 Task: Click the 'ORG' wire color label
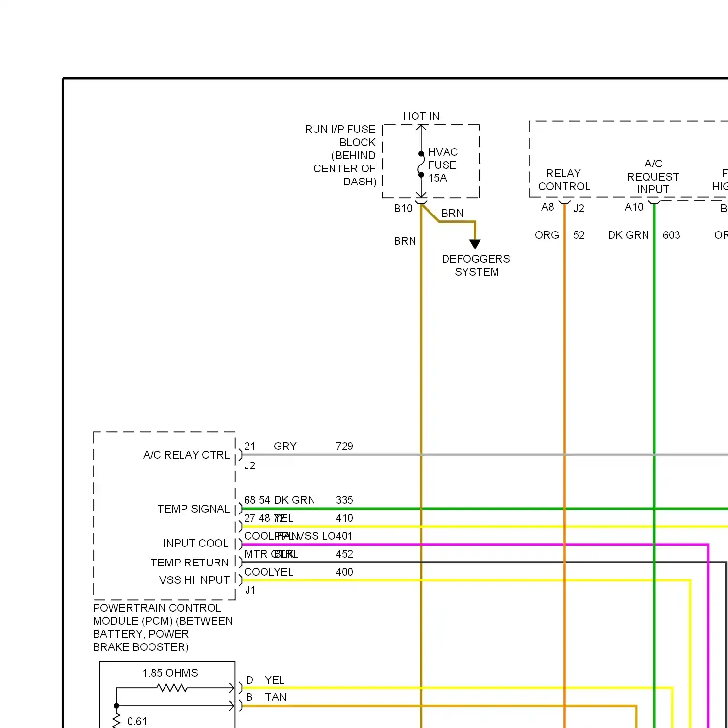547,235
